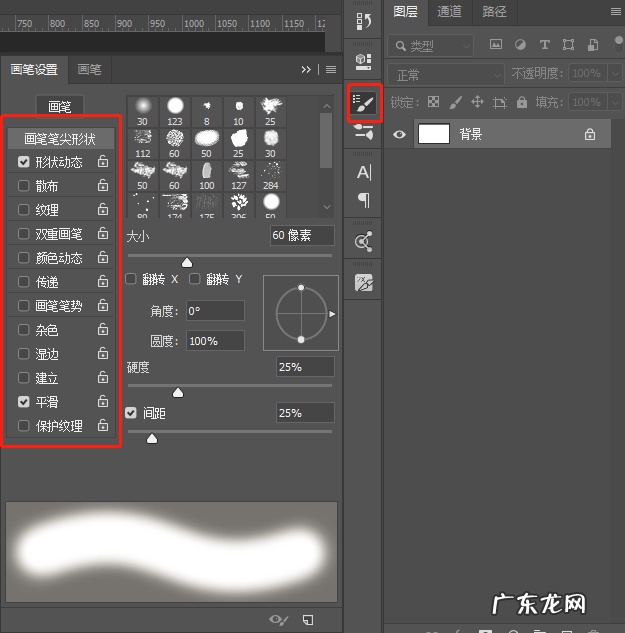The image size is (625, 633).
Task: Uncheck the Smoothing (平滑) checkbox
Action: coord(24,402)
